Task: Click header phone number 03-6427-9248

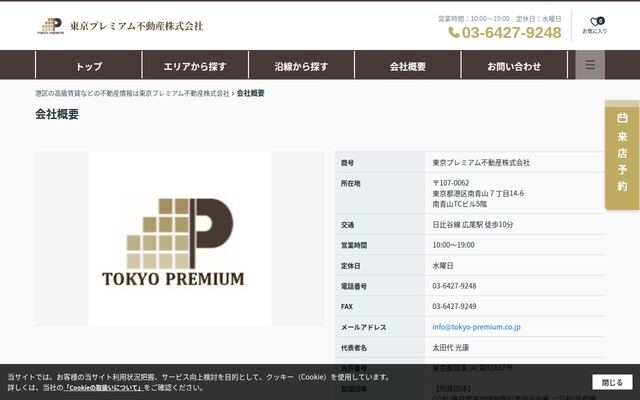Action: coord(511,32)
